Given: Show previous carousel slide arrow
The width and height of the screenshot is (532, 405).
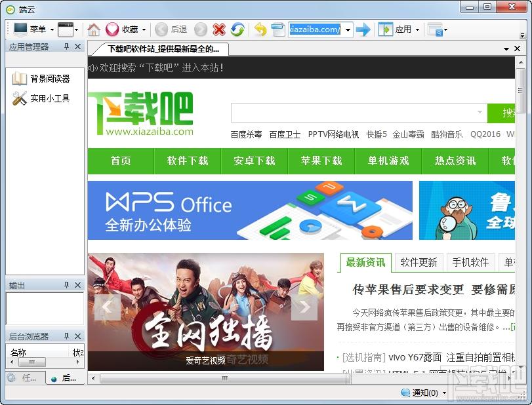Looking at the screenshot, I should tap(107, 307).
